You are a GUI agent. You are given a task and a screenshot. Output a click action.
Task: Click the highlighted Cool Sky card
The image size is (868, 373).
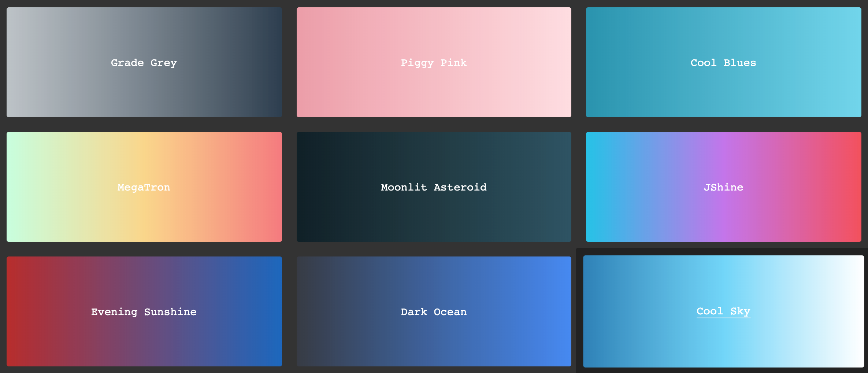tap(723, 311)
